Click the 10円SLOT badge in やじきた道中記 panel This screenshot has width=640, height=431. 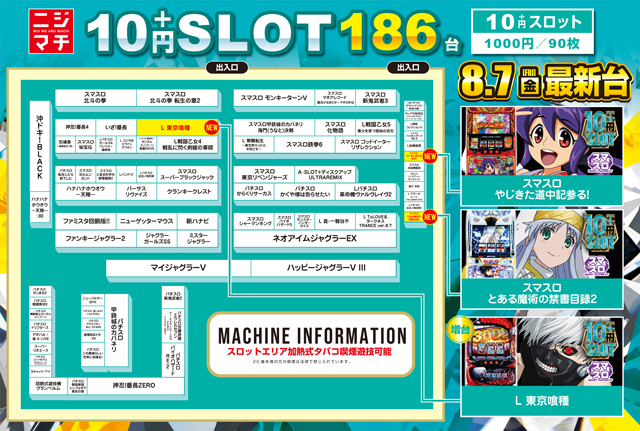click(x=601, y=129)
